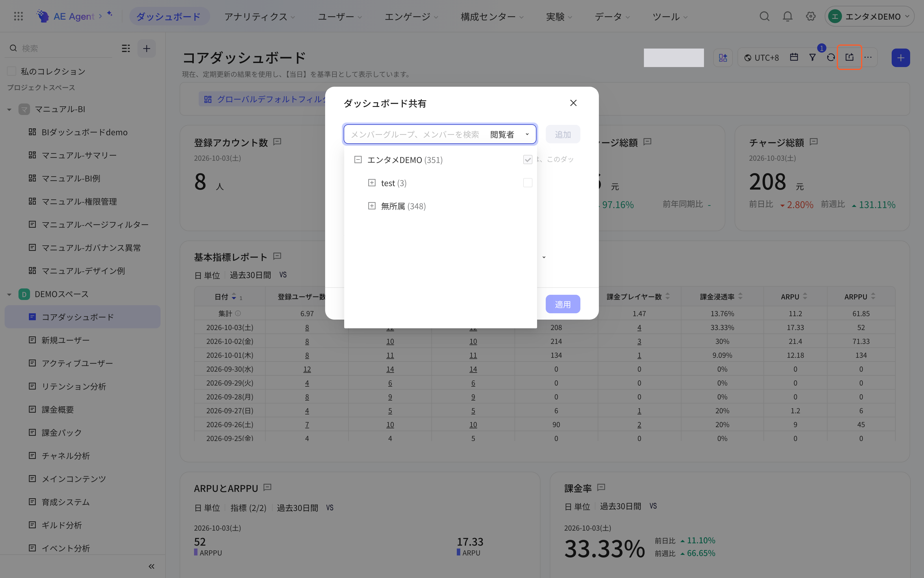Tick the 私のコレクション checkbox
This screenshot has width=924, height=578.
pyautogui.click(x=12, y=71)
